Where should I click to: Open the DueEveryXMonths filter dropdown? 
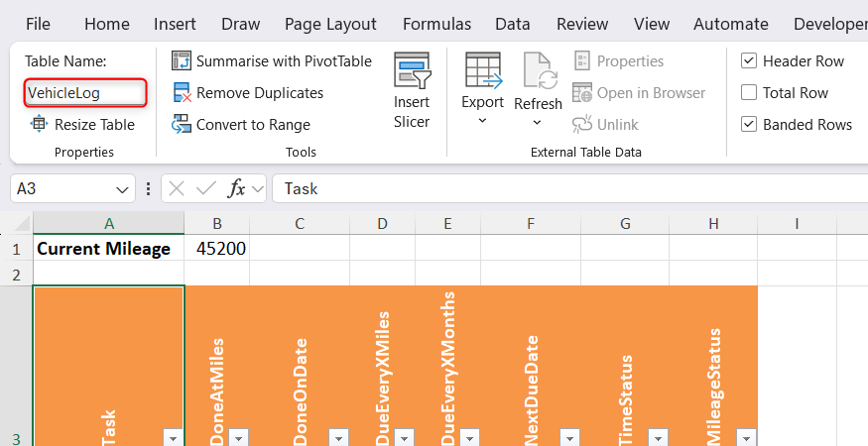point(470,438)
